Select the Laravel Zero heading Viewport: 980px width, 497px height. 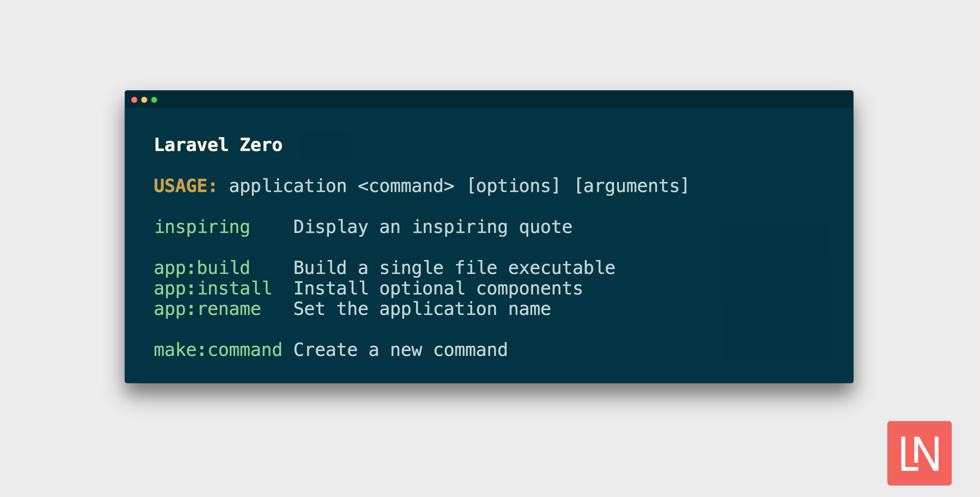[218, 145]
